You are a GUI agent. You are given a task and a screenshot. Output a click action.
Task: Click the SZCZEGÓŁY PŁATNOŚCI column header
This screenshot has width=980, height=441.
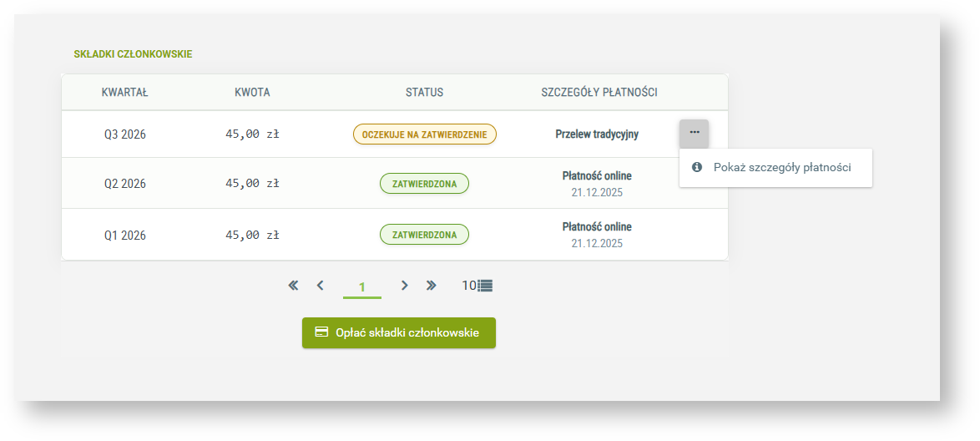point(599,93)
